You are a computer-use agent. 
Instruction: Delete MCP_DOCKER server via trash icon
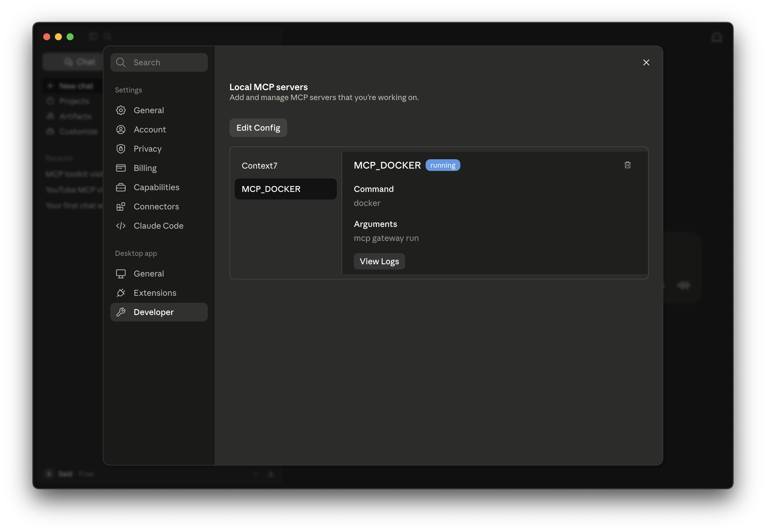click(x=627, y=165)
